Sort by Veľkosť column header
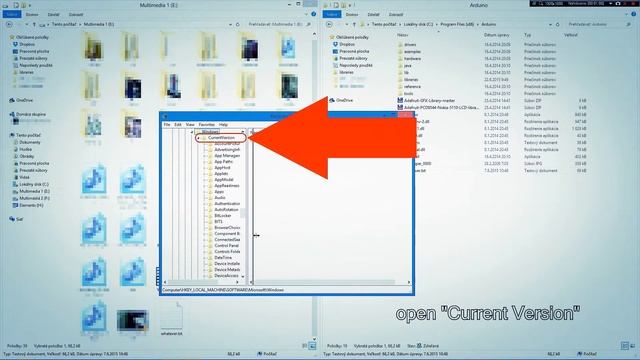This screenshot has height=360, width=640. coord(571,35)
